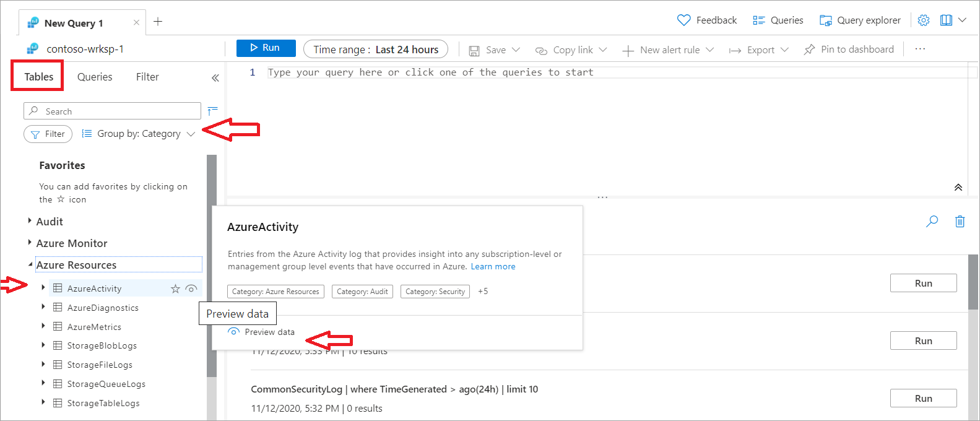The width and height of the screenshot is (980, 421).
Task: Open Query explorer
Action: pos(860,20)
